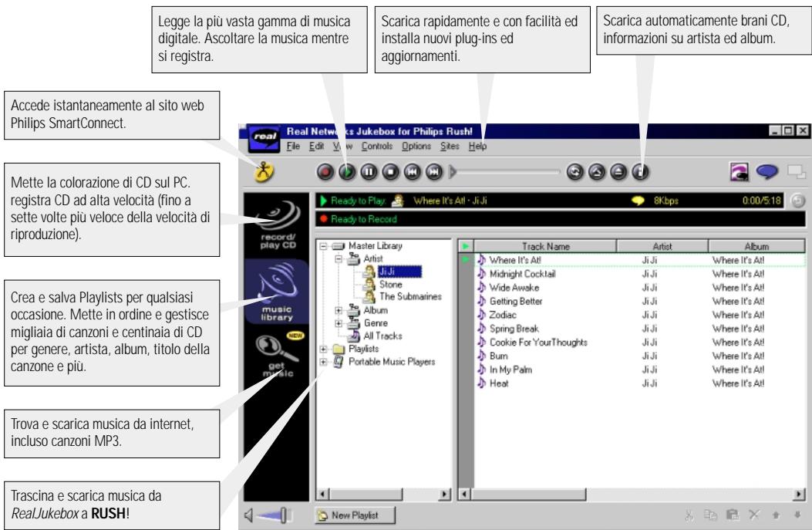
Task: Sort by the Album column header
Action: click(x=756, y=247)
